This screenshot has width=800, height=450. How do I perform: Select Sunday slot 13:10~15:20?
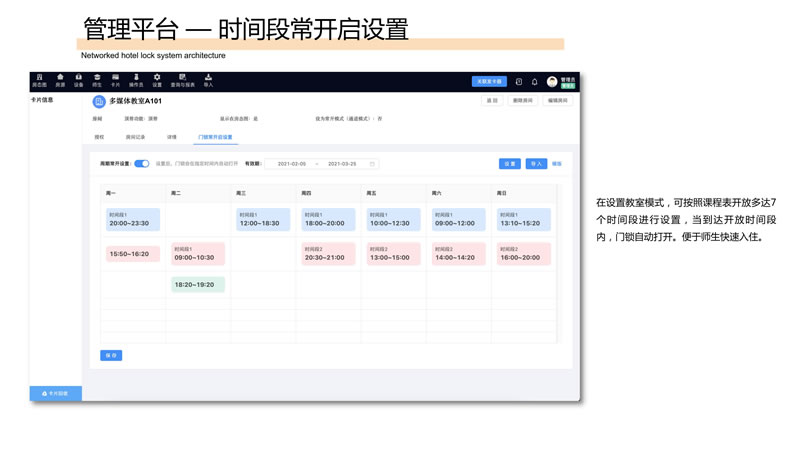point(523,219)
